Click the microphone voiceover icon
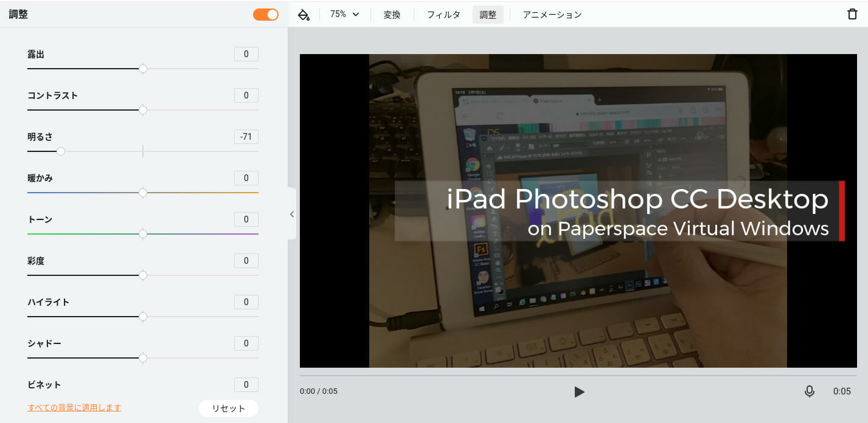The height and width of the screenshot is (423, 868). click(809, 391)
